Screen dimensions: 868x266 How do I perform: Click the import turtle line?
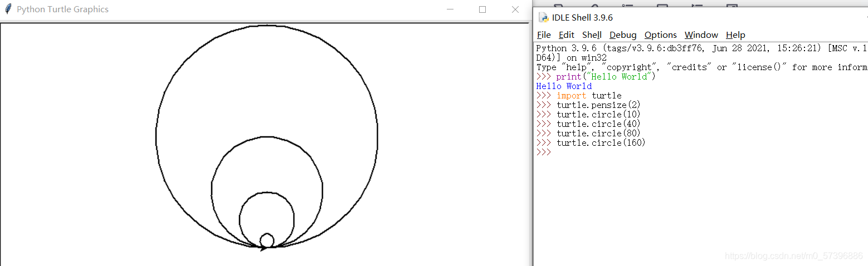coord(579,95)
